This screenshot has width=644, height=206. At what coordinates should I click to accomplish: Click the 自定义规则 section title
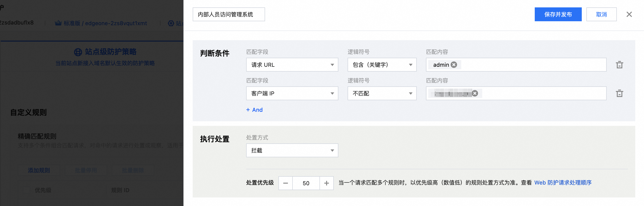(x=28, y=112)
